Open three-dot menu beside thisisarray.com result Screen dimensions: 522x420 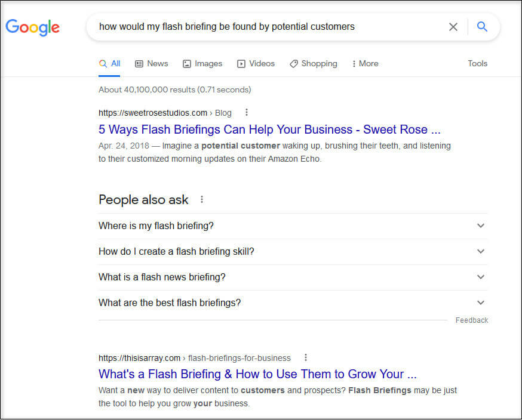coord(306,357)
